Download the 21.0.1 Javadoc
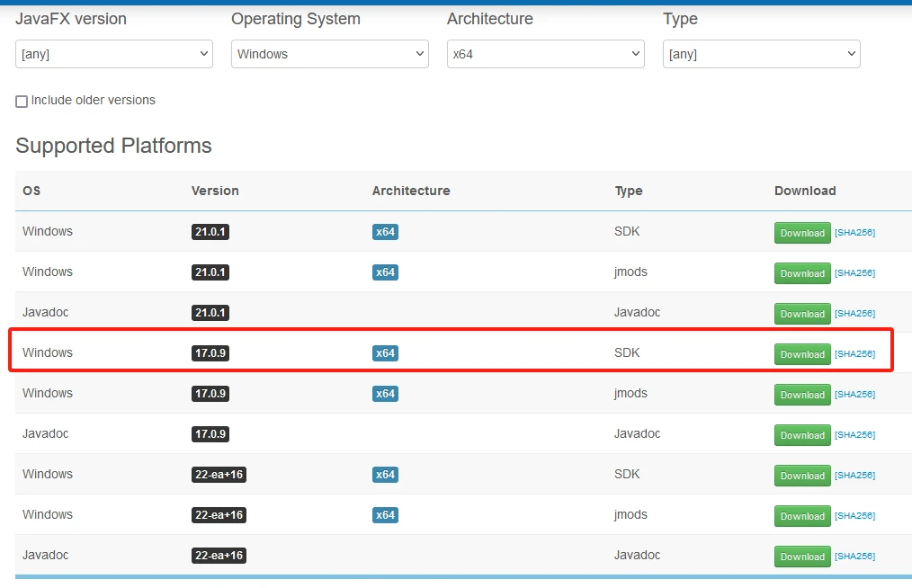The width and height of the screenshot is (912, 588). 802,314
